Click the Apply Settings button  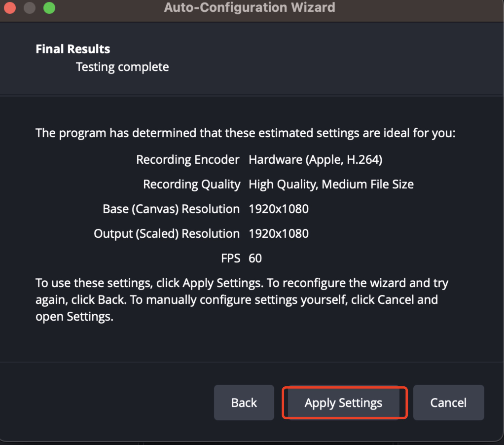point(343,403)
